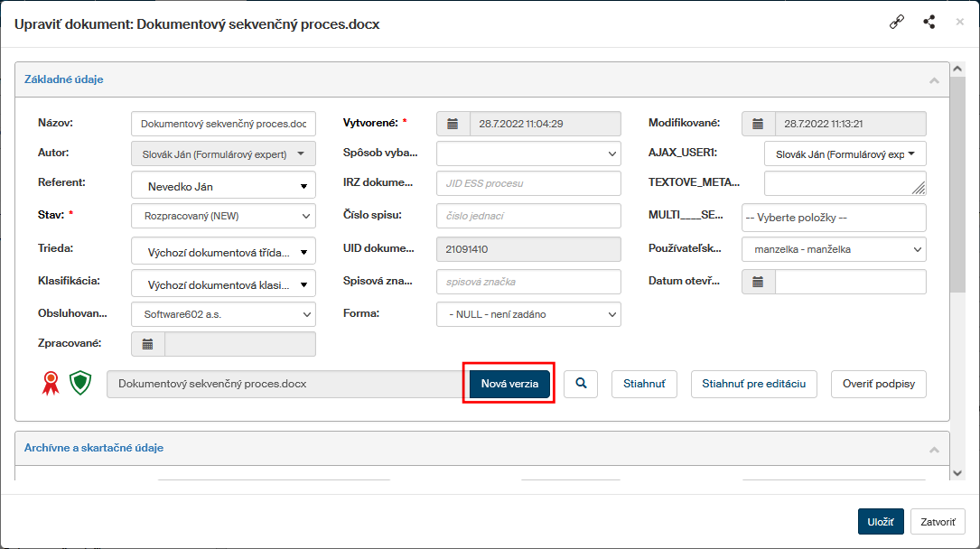The height and width of the screenshot is (549, 980).
Task: Open calendar picker for Modifikované date
Action: [x=759, y=124]
